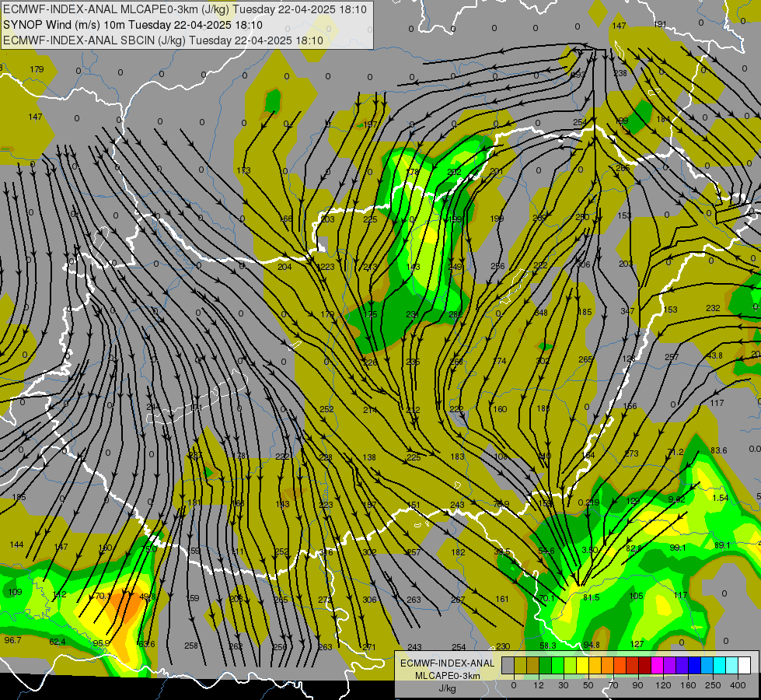Click map value 306 near bottom
This screenshot has height=700, width=761.
[369, 600]
